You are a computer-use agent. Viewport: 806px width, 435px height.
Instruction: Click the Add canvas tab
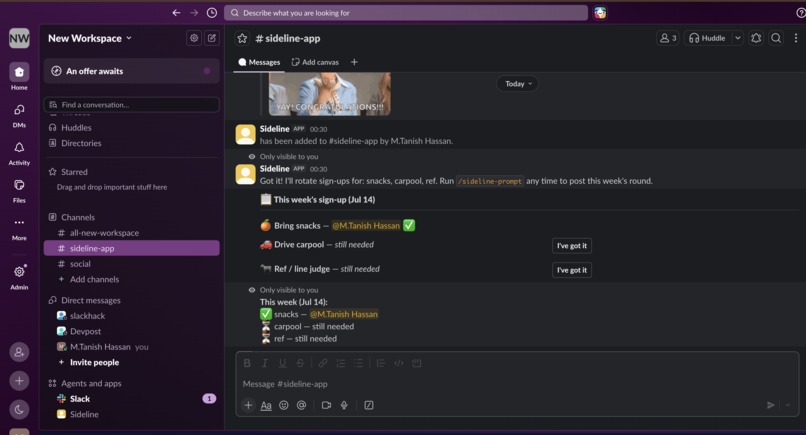click(x=315, y=62)
